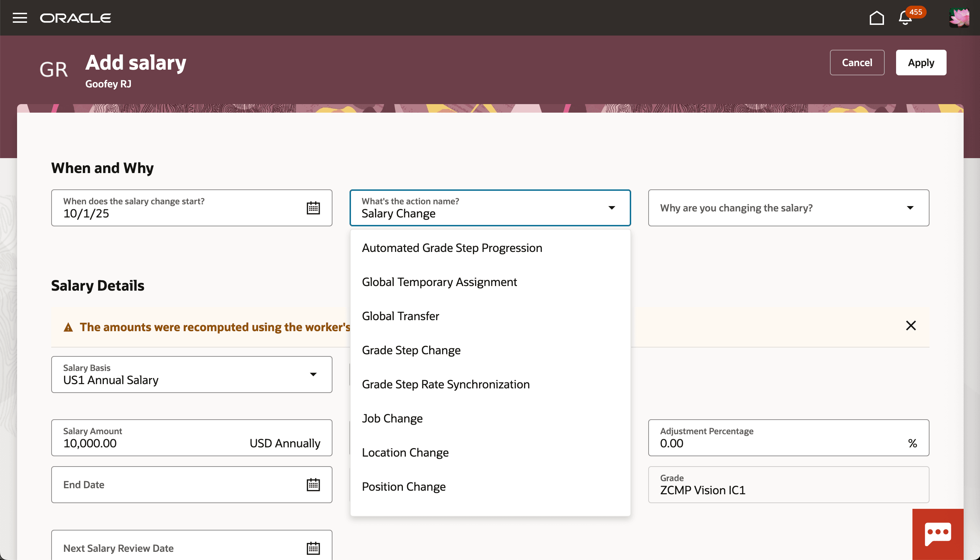The image size is (980, 560).
Task: Click the Salary Amount input field
Action: pos(135,443)
